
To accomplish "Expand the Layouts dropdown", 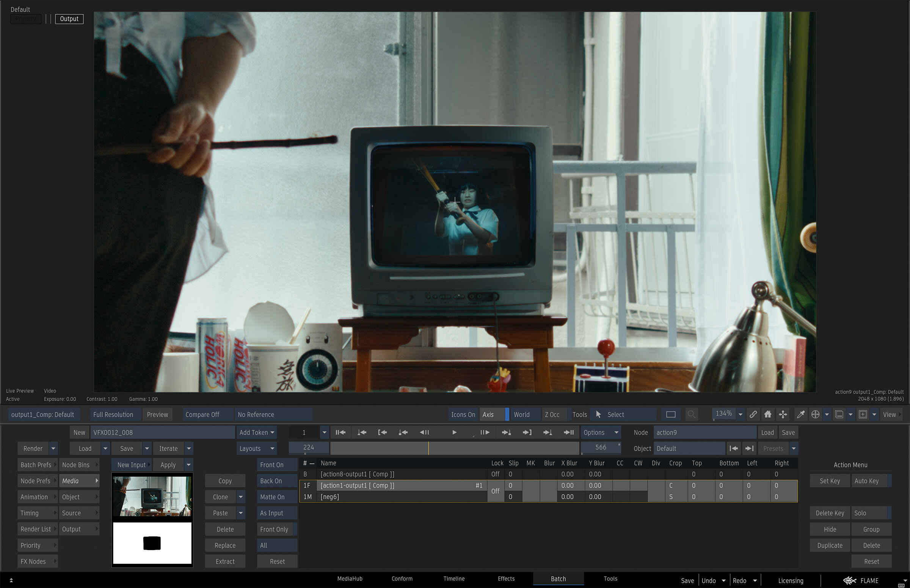I will pyautogui.click(x=256, y=448).
